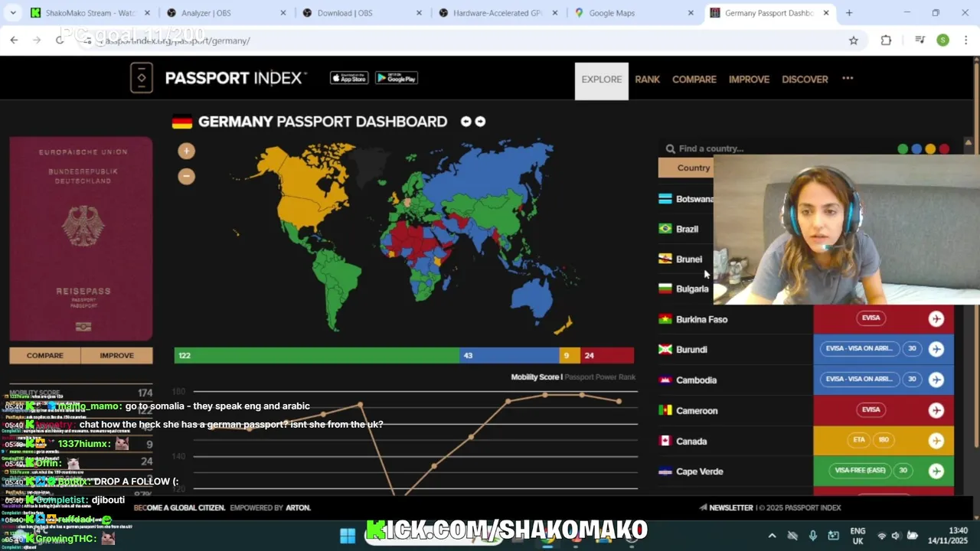Select Cambodia in the country list
The width and height of the screenshot is (980, 551).
click(696, 380)
